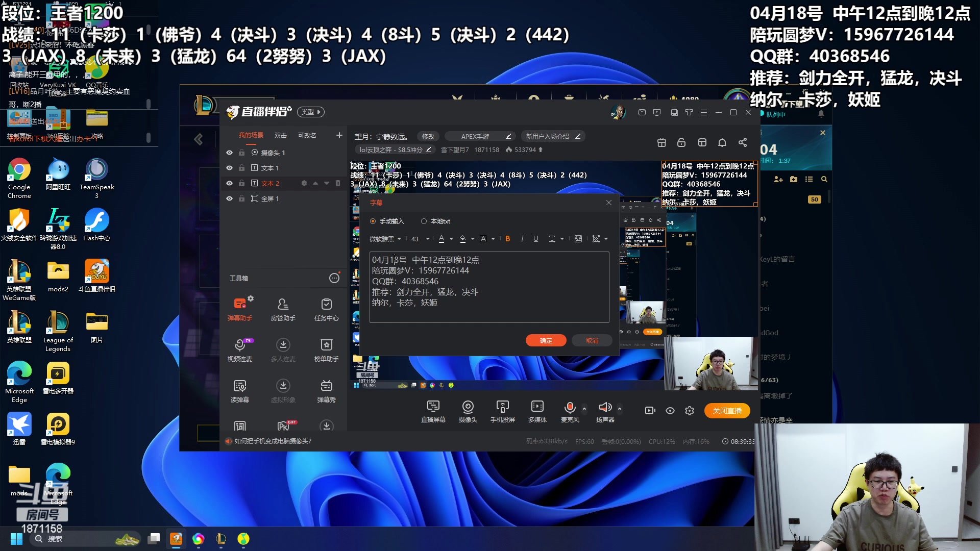Image resolution: width=980 pixels, height=551 pixels.
Task: Click 取消 to cancel caption dialog
Action: tap(592, 340)
